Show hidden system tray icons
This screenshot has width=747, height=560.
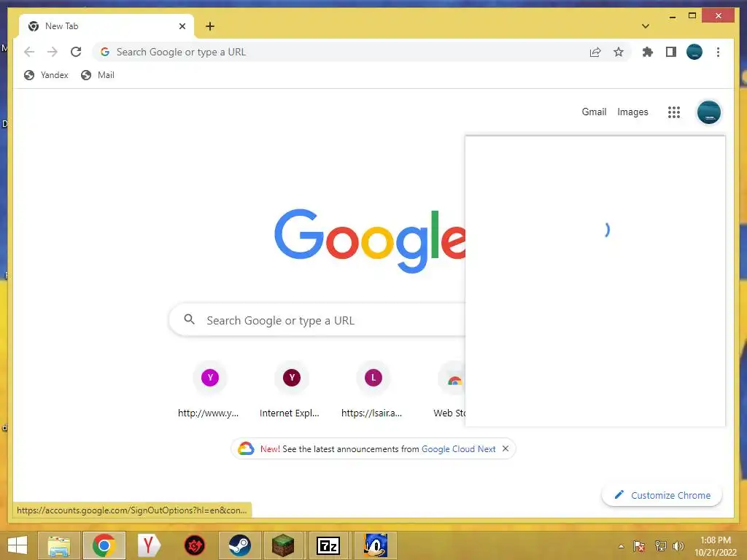point(621,546)
